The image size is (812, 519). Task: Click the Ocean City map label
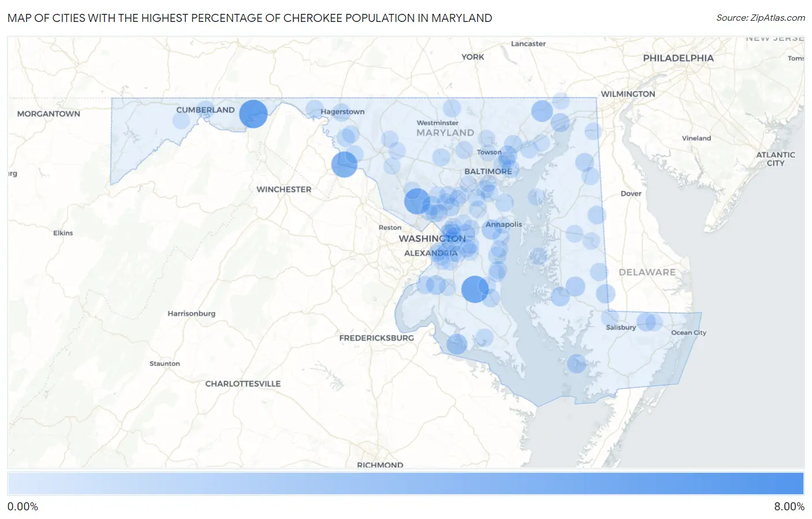click(688, 333)
